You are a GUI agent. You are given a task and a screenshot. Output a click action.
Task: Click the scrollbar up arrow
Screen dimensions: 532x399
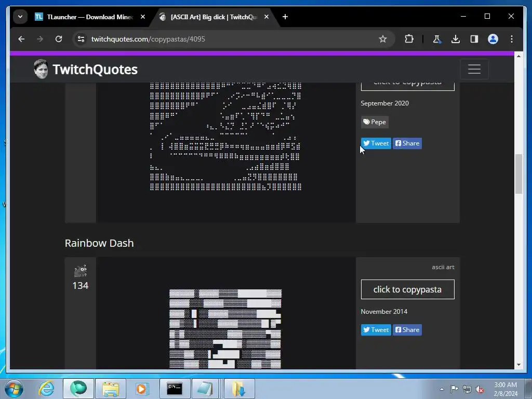(518, 56)
